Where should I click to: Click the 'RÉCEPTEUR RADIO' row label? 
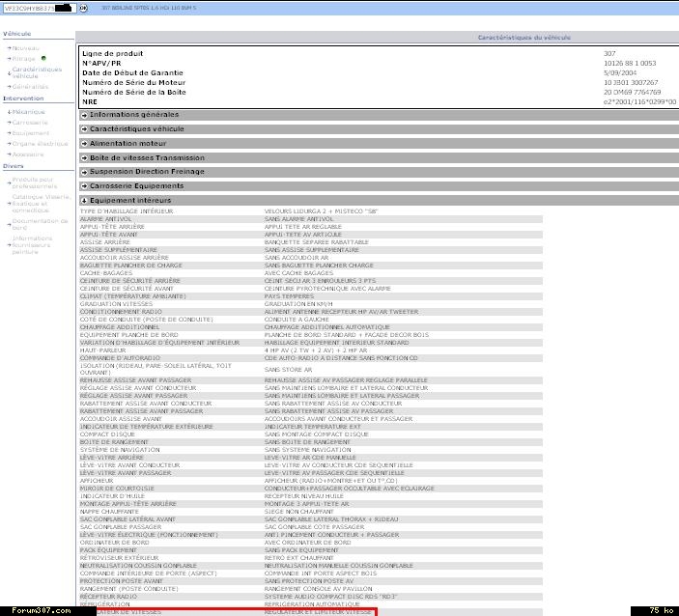108,597
